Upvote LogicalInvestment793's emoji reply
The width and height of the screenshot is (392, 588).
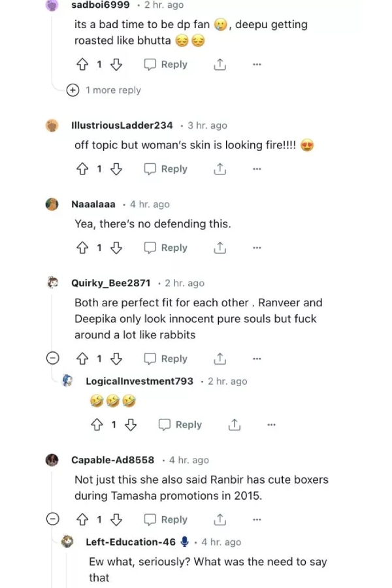97,425
